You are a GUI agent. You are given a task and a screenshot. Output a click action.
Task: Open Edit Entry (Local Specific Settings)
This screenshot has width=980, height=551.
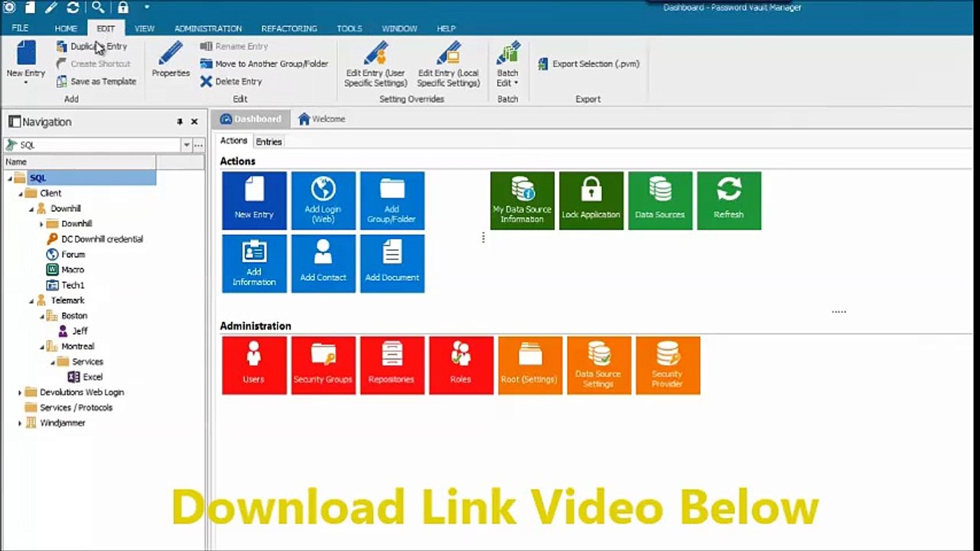pyautogui.click(x=448, y=64)
